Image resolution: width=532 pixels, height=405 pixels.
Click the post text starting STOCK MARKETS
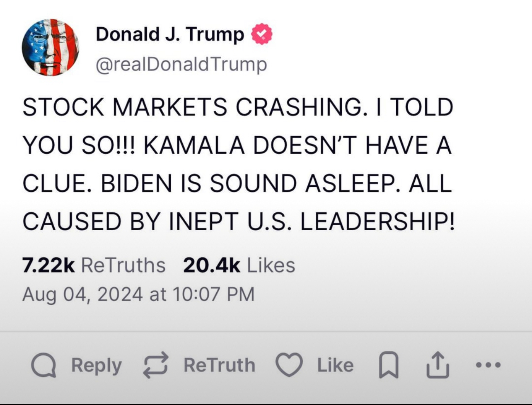pos(237,107)
